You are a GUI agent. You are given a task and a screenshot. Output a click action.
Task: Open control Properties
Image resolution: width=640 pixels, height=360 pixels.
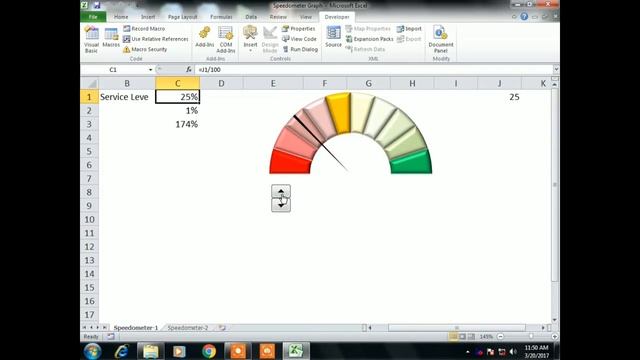[x=299, y=29]
